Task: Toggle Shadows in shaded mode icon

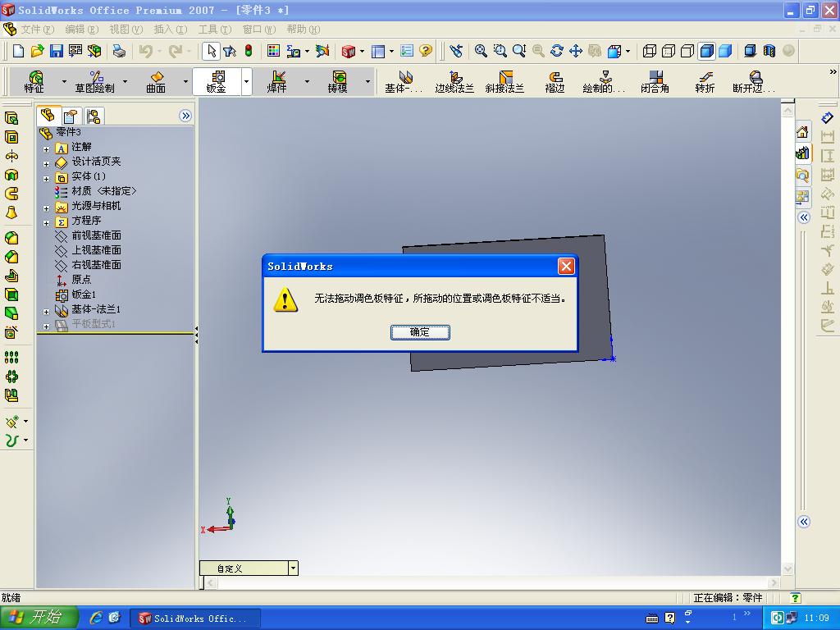Action: (750, 51)
